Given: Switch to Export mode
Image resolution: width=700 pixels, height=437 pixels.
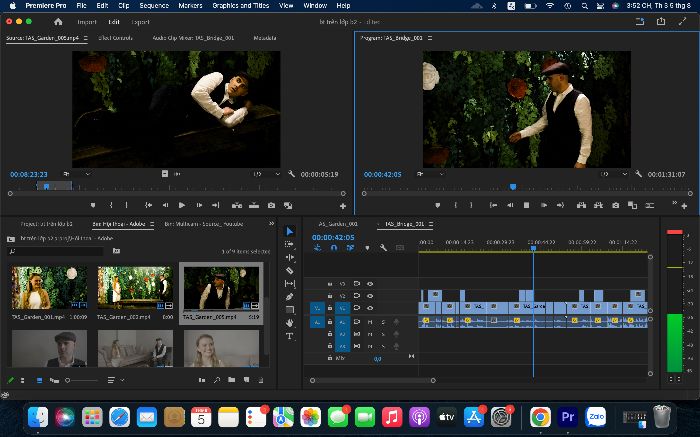Looking at the screenshot, I should click(x=140, y=22).
